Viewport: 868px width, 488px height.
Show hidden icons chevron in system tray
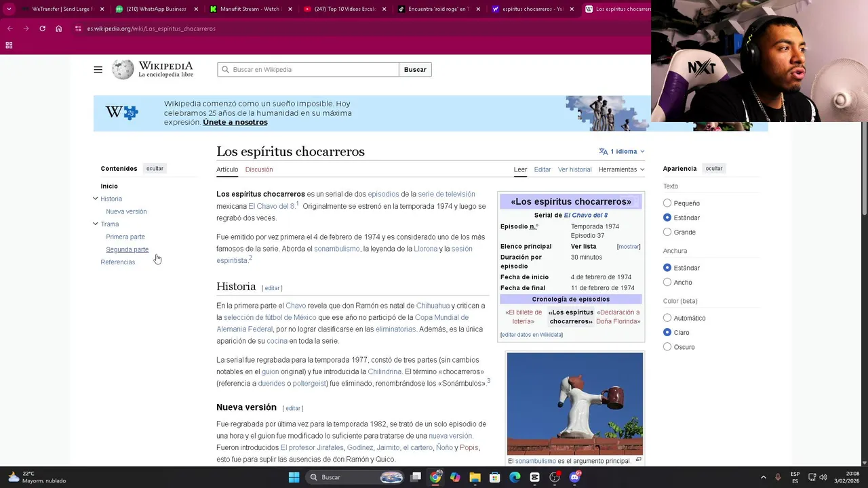pos(763,477)
